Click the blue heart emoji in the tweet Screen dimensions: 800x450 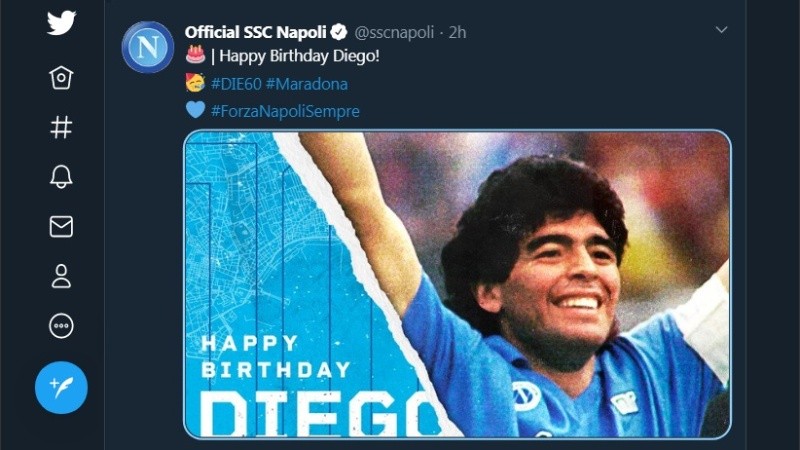[x=195, y=110]
